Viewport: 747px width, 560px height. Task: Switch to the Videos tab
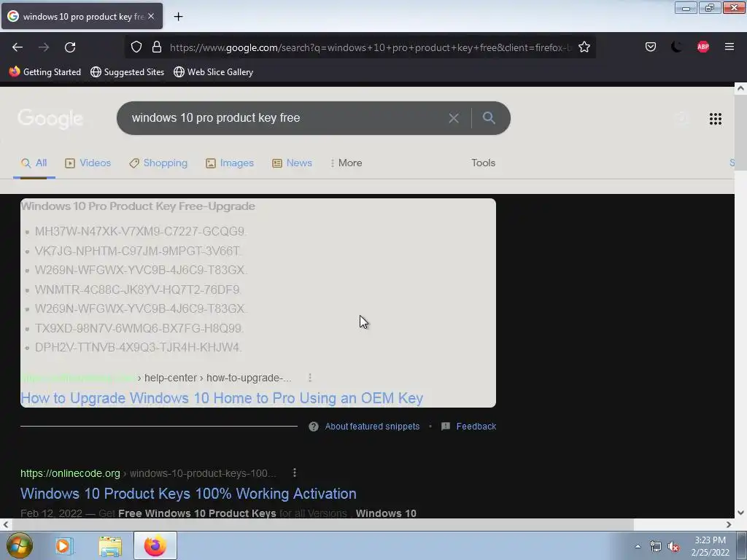click(x=88, y=163)
